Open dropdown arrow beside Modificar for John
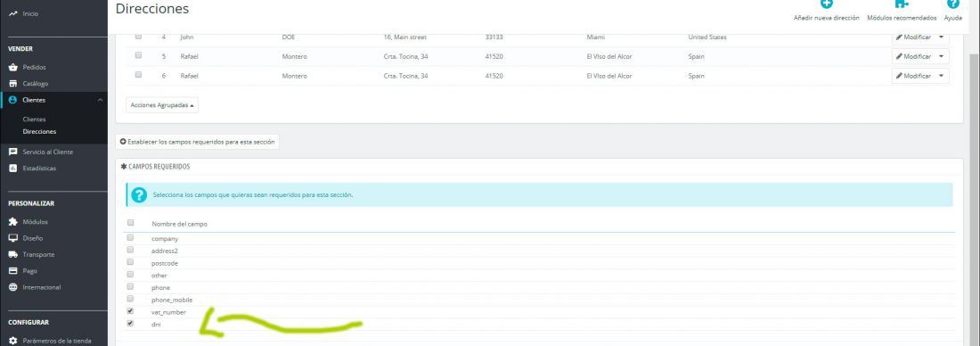This screenshot has height=346, width=980. click(942, 37)
